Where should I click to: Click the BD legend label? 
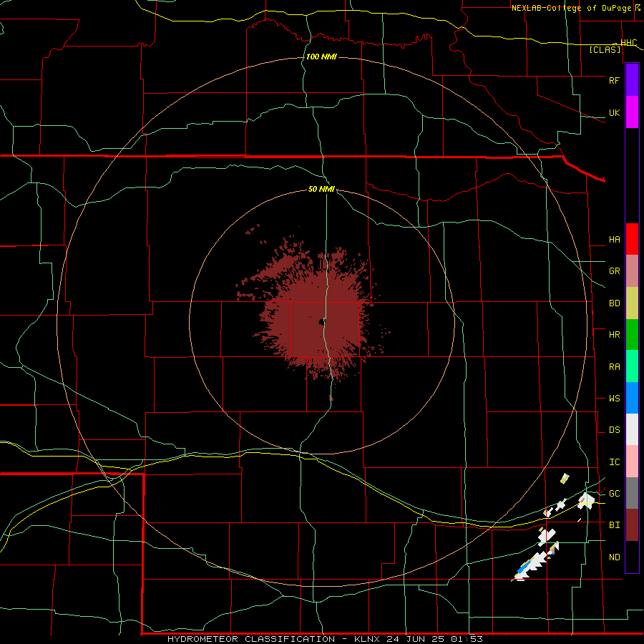[614, 303]
